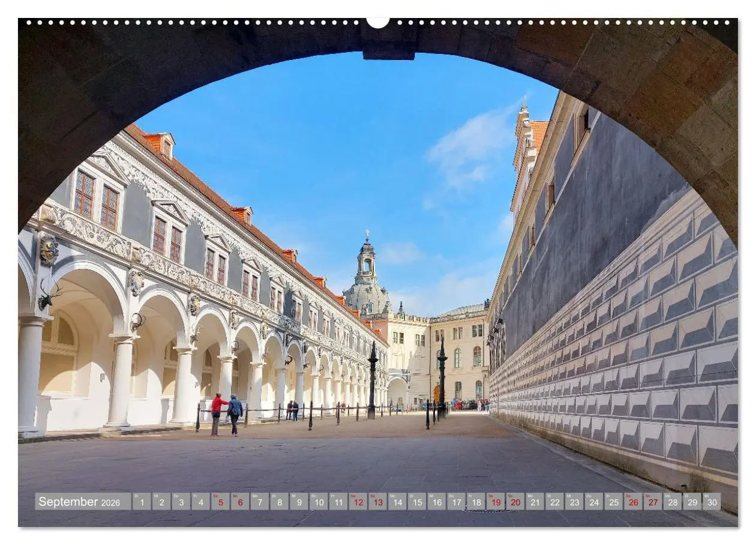Select date 30 in the calendar strip
This screenshot has height=545, width=756.
[x=712, y=502]
